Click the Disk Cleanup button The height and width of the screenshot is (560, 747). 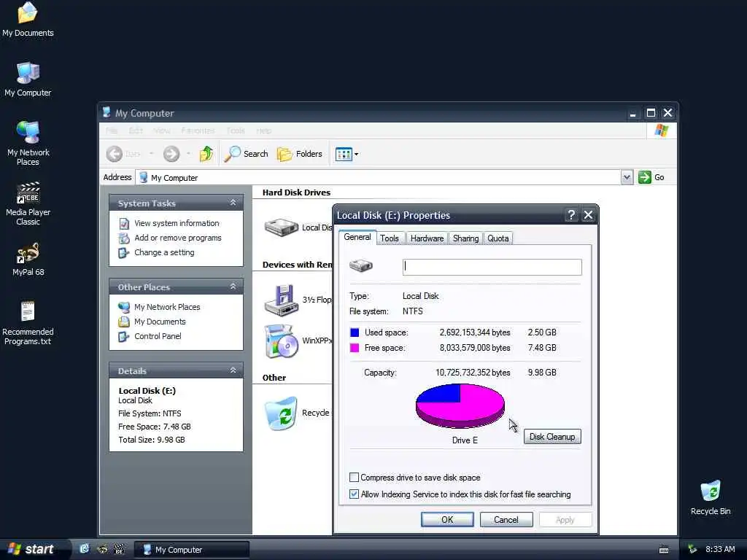pos(552,437)
